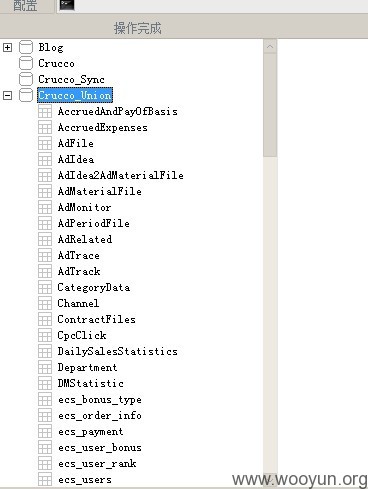The width and height of the screenshot is (368, 489).
Task: Click the table icon beside AccruedExpenses
Action: (45, 127)
